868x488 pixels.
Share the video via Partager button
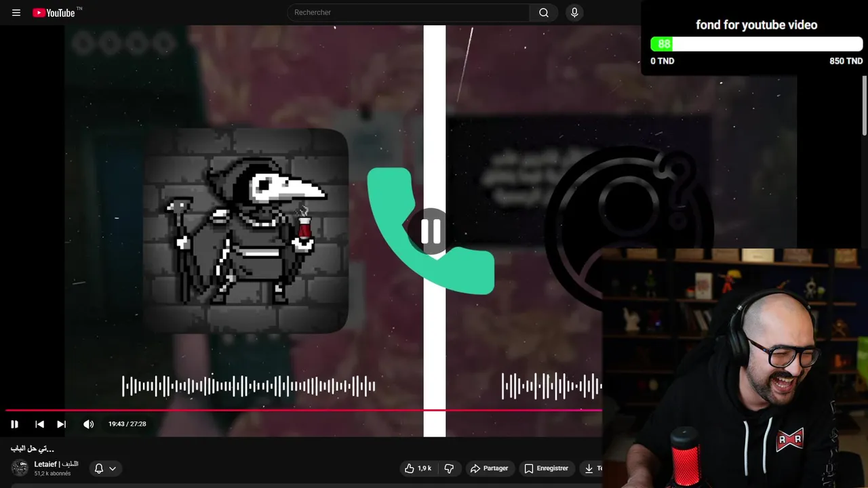489,468
